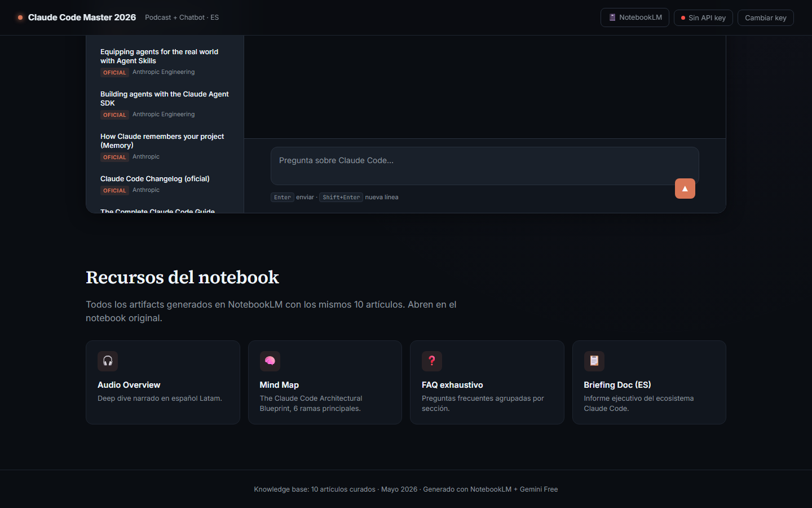This screenshot has height=508, width=812.
Task: Click the Cambiar key button
Action: pos(765,18)
